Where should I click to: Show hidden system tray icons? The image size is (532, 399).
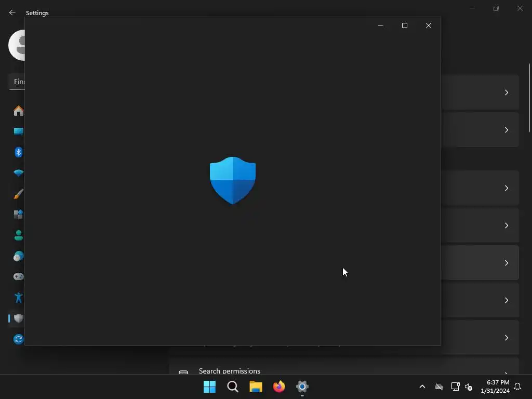422,387
